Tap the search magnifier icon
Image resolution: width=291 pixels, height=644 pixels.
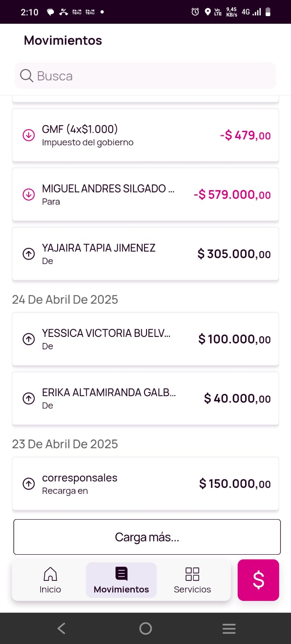click(27, 76)
